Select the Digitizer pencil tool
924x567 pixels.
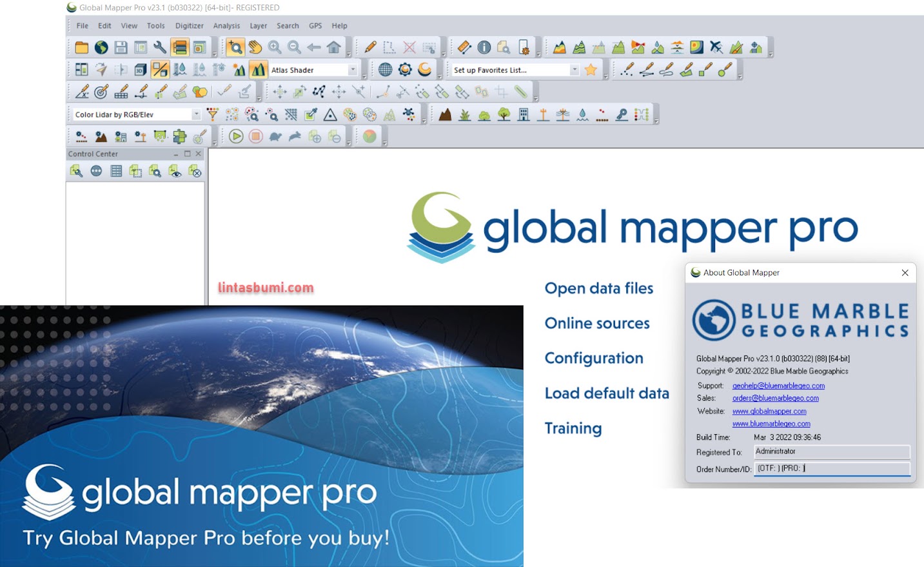point(370,47)
